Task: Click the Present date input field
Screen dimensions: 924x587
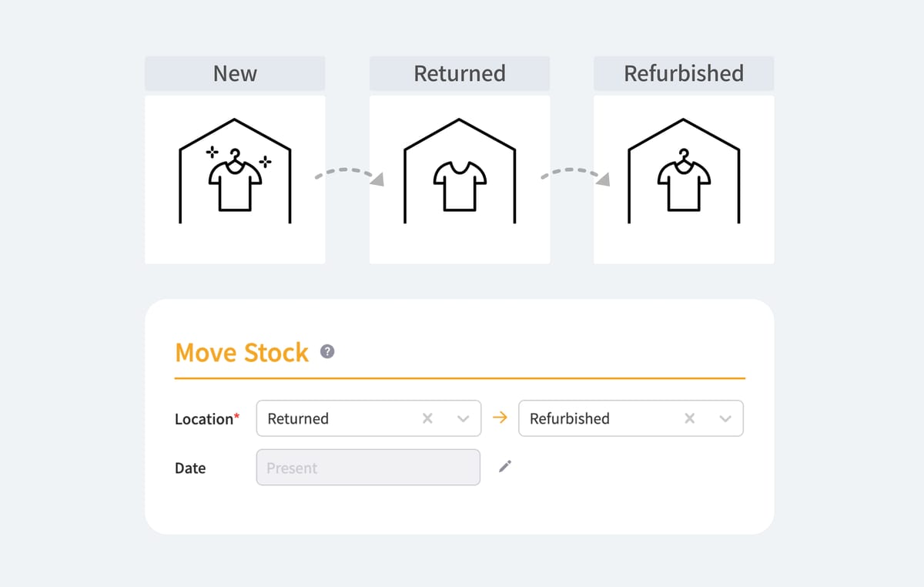Action: [368, 467]
